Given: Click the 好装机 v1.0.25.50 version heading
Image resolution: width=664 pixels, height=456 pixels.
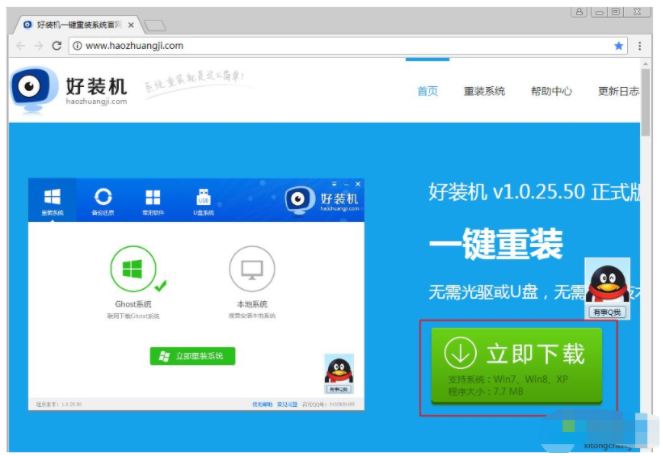Looking at the screenshot, I should coord(534,192).
